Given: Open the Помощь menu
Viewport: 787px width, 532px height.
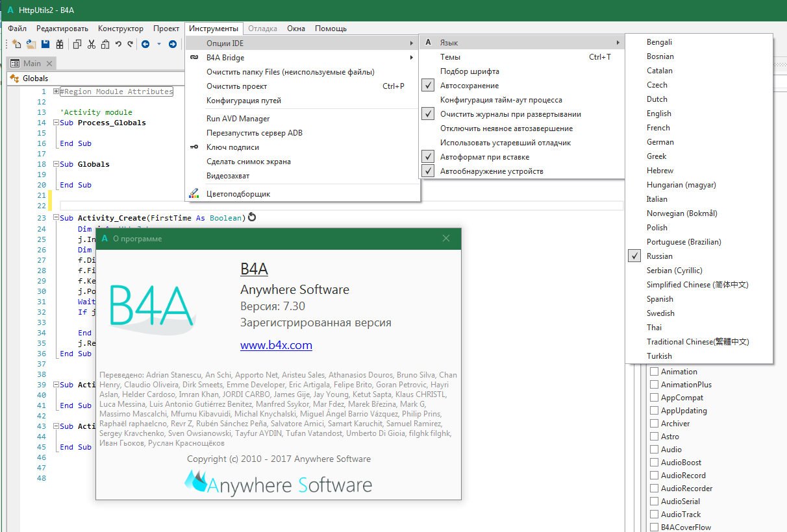Looking at the screenshot, I should tap(331, 29).
